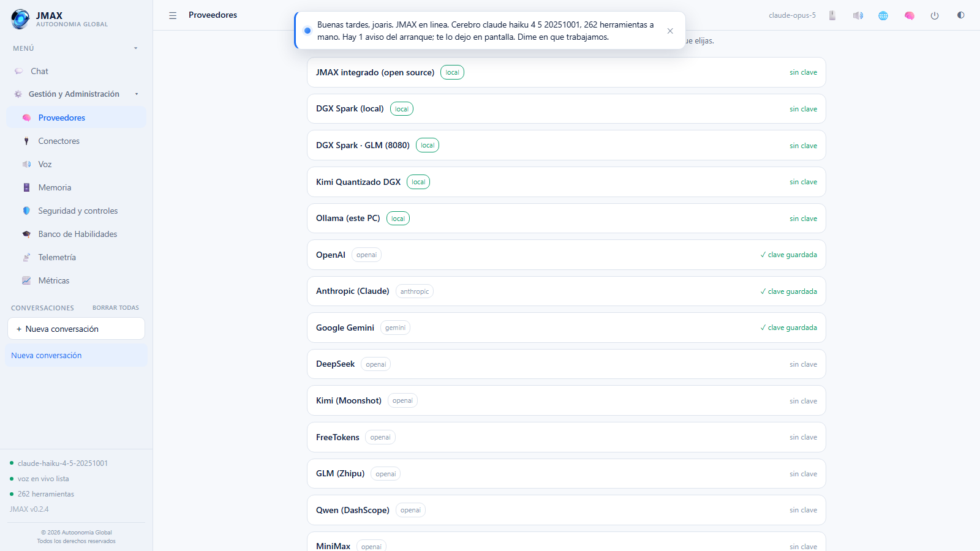This screenshot has height=551, width=980.
Task: Click the gear icon beside Gestión y Administración
Action: [18, 94]
